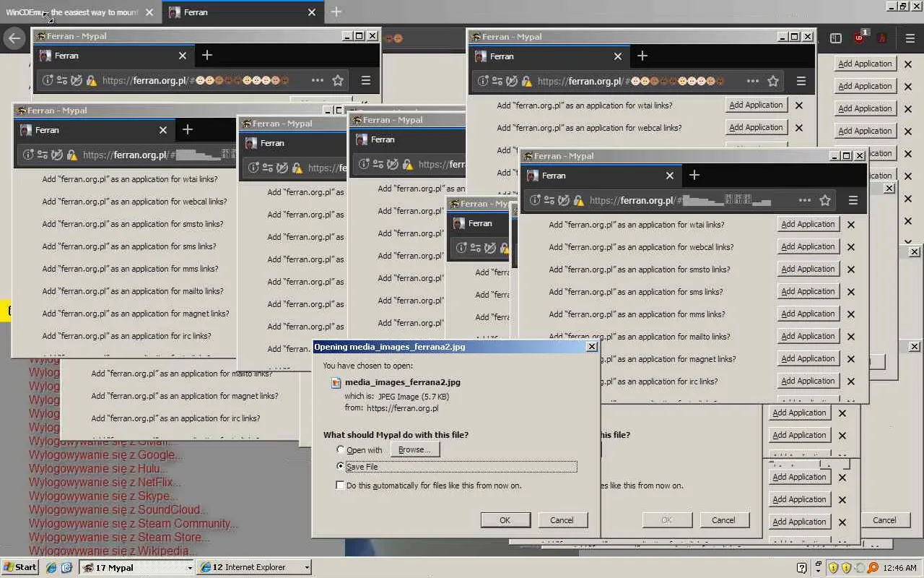The image size is (924, 578).
Task: Bookmark the page in top-left Mypal window
Action: click(337, 80)
